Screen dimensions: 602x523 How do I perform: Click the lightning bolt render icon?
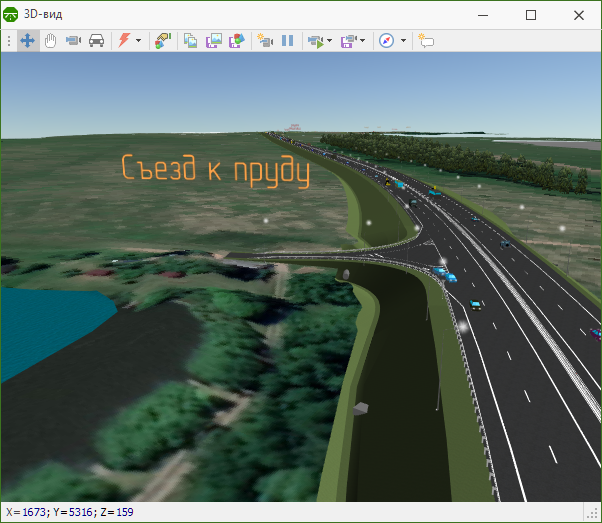tap(124, 41)
